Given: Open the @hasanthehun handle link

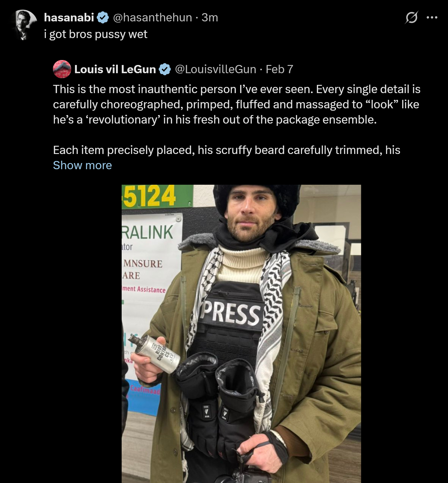Looking at the screenshot, I should coord(152,18).
